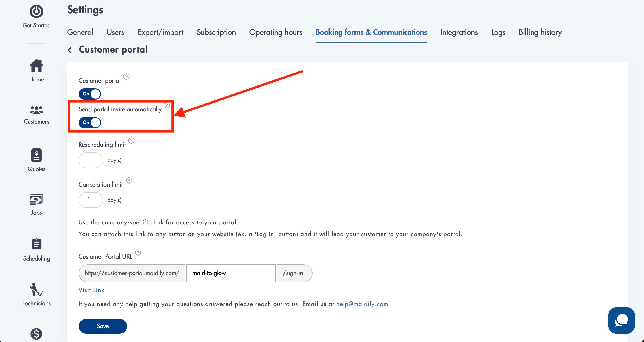Image resolution: width=644 pixels, height=342 pixels.
Task: Open the Operating hours tab
Action: 275,32
